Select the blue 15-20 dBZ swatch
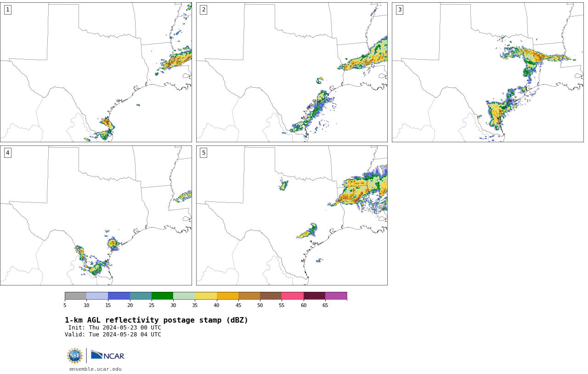 (x=119, y=296)
